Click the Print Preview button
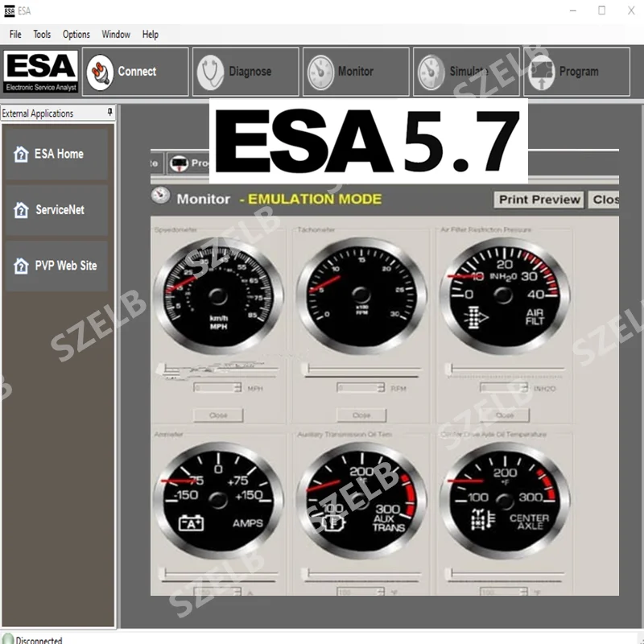644x644 pixels. pyautogui.click(x=539, y=200)
